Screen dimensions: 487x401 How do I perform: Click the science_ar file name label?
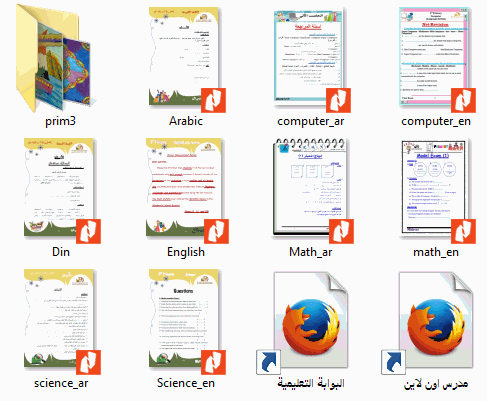point(61,383)
